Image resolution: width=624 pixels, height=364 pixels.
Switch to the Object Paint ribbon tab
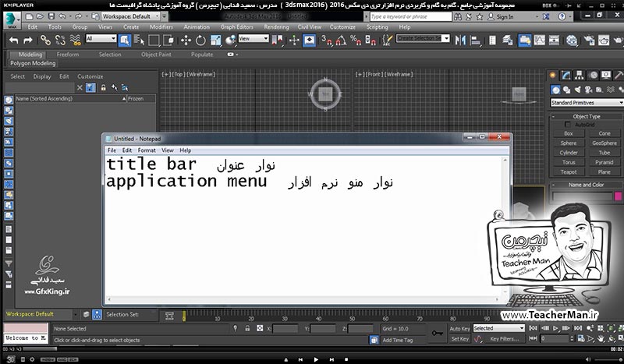tap(156, 55)
